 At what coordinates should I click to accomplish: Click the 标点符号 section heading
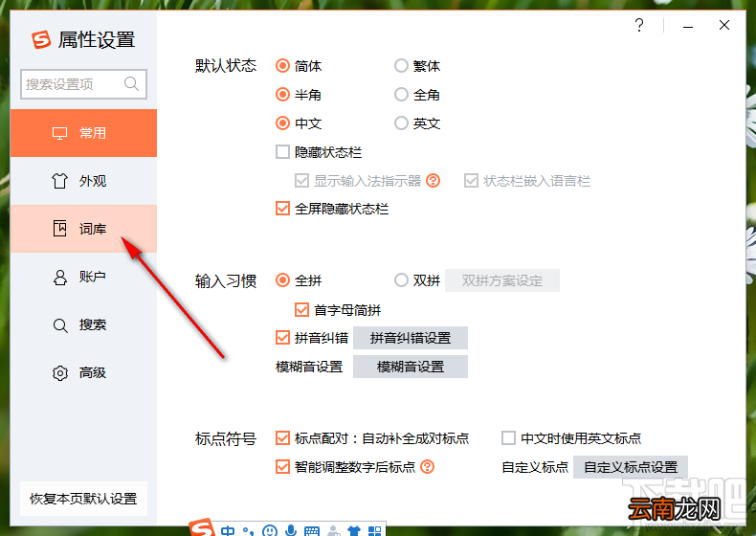pyautogui.click(x=226, y=438)
